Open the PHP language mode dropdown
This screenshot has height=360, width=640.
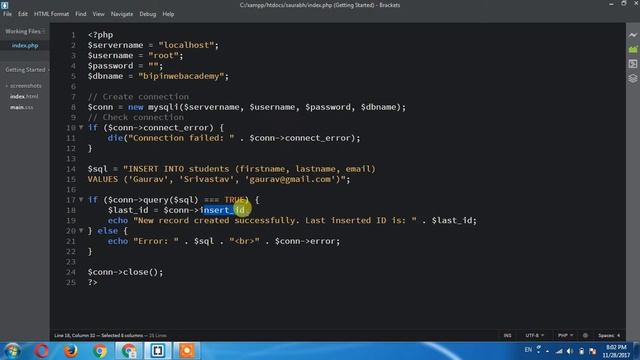565,336
